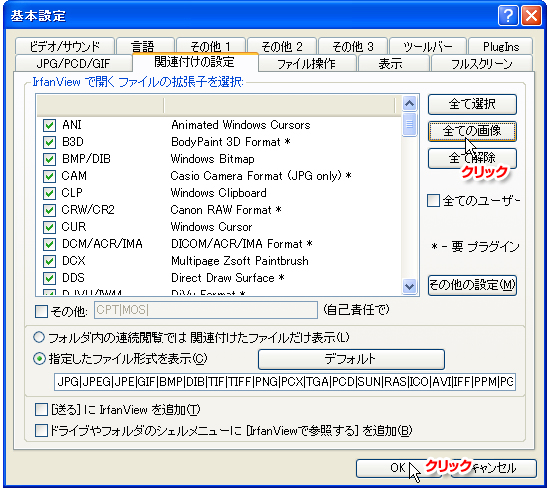The width and height of the screenshot is (550, 488).
Task: Click the 全ての画像 button
Action: pyautogui.click(x=472, y=131)
